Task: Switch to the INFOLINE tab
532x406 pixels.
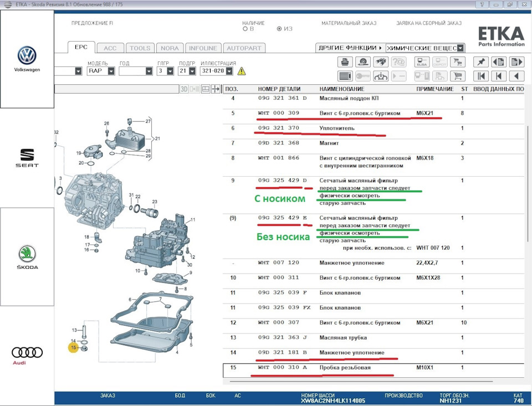Action: click(x=202, y=48)
